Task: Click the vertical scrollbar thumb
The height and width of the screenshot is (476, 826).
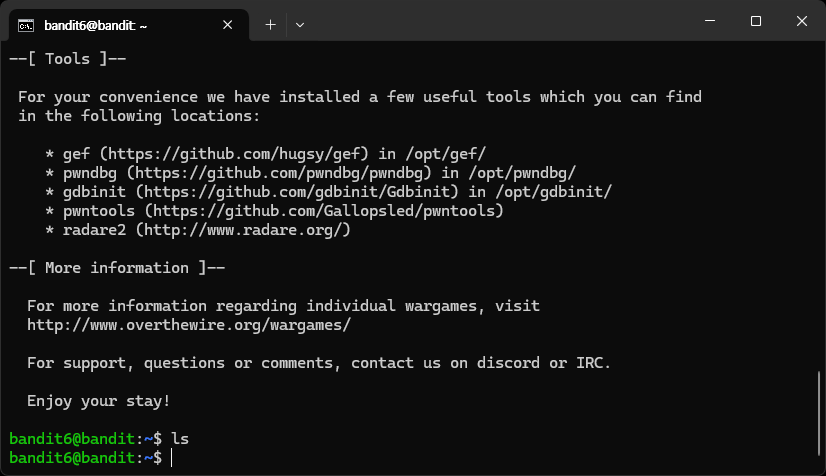Action: pyautogui.click(x=819, y=414)
